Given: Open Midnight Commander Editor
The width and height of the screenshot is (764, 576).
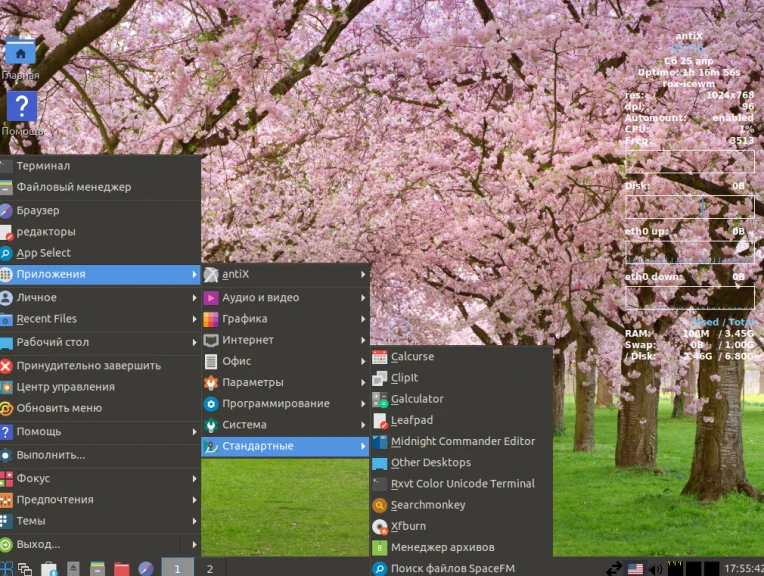Looking at the screenshot, I should pyautogui.click(x=462, y=441).
